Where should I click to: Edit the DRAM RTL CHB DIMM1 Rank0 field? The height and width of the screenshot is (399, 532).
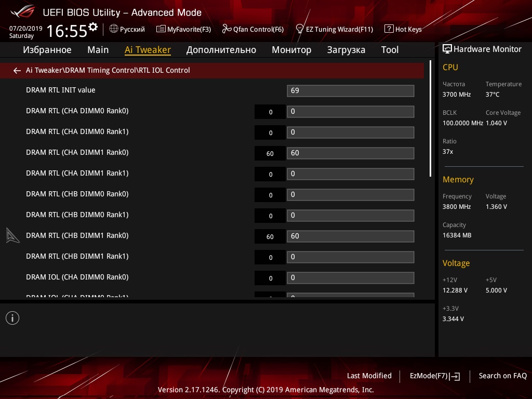click(x=351, y=236)
